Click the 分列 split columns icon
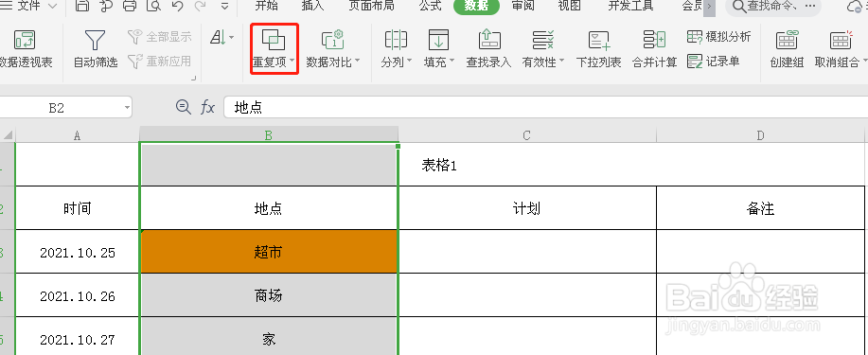The image size is (868, 355). [396, 40]
